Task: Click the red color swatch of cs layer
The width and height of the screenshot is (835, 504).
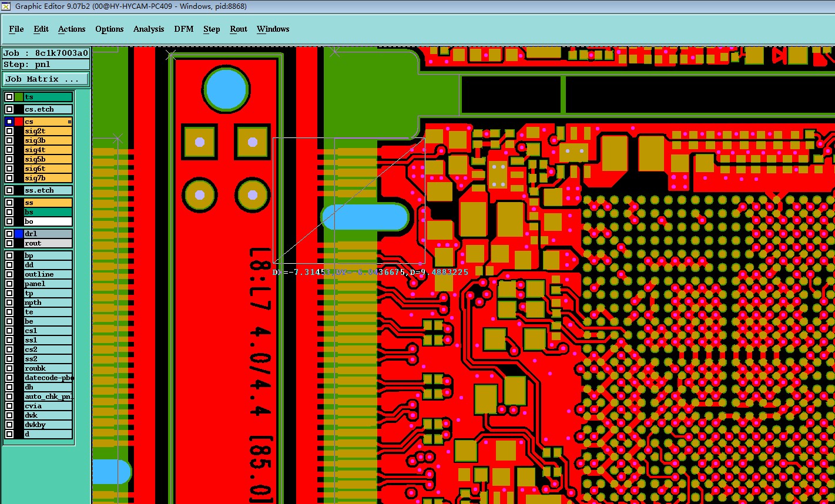Action: 19,122
